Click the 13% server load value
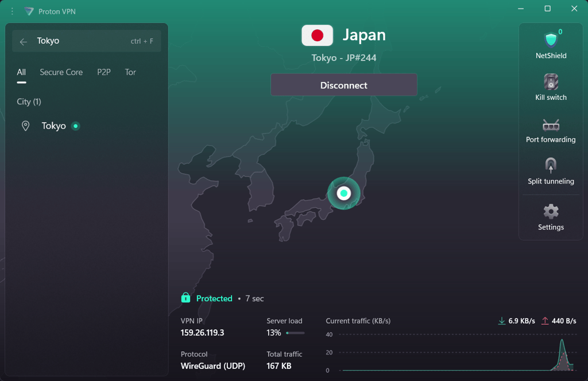Screen dimensions: 588x381 point(274,333)
